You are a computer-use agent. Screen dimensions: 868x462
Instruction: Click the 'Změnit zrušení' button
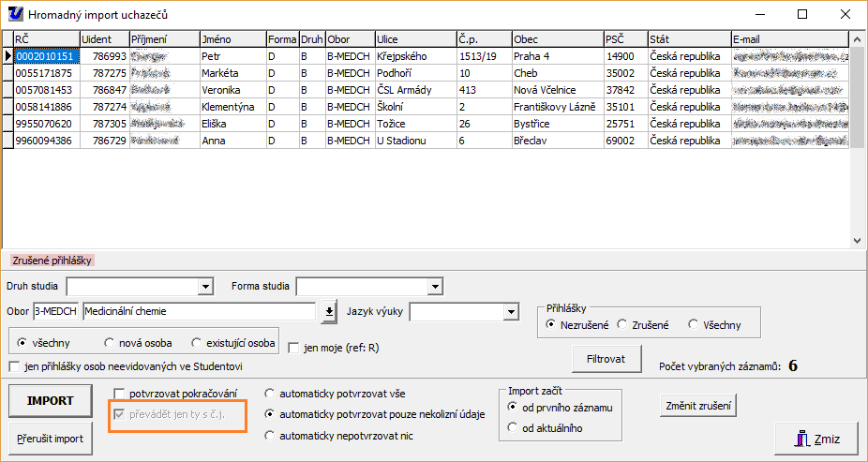pos(697,406)
